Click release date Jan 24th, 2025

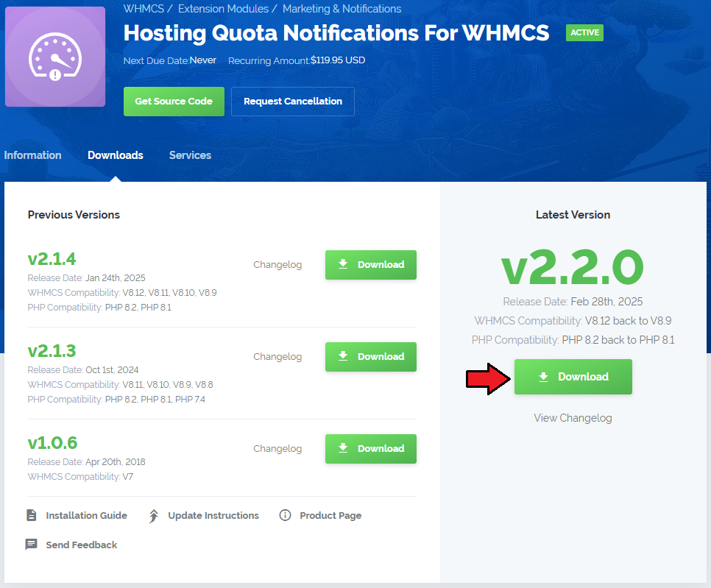(116, 278)
